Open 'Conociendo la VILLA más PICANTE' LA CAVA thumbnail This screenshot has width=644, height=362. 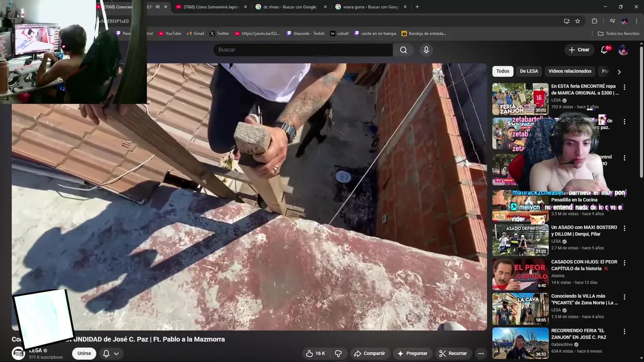[x=520, y=309]
